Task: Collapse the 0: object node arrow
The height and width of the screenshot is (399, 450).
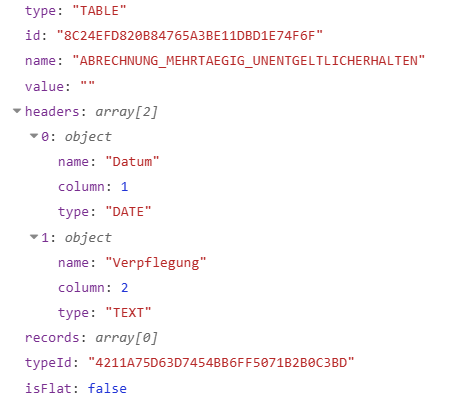Action: [34, 136]
